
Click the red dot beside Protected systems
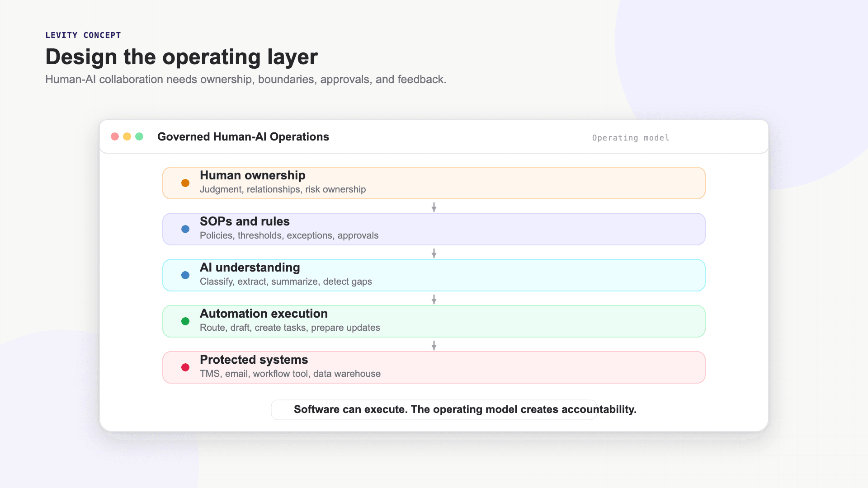pos(185,367)
